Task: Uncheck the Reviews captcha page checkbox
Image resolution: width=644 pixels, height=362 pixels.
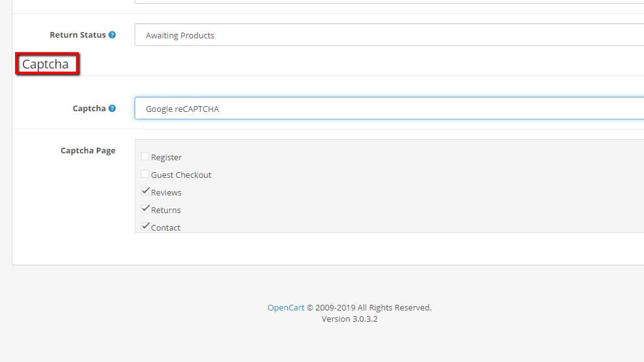Action: coord(145,192)
